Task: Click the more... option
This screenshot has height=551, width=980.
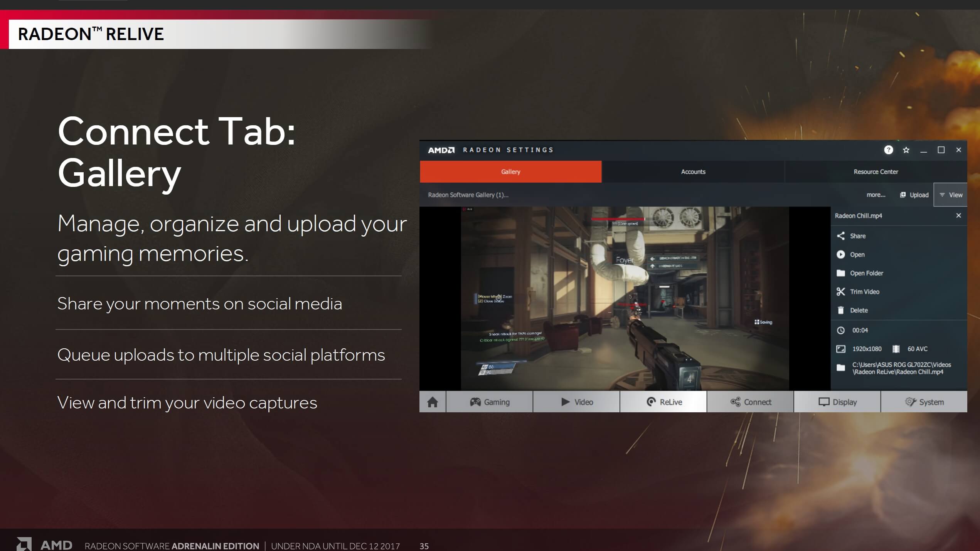Action: 876,195
